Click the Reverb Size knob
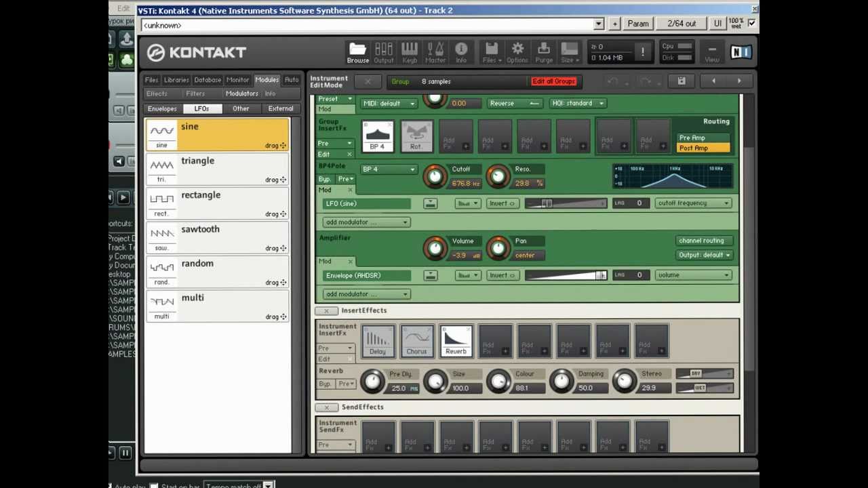The image size is (868, 488). point(435,382)
